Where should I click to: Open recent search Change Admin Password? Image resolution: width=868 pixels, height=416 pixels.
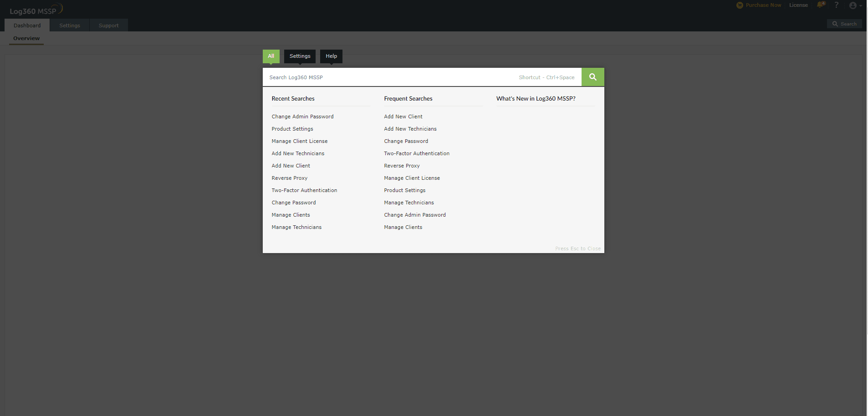pos(302,117)
